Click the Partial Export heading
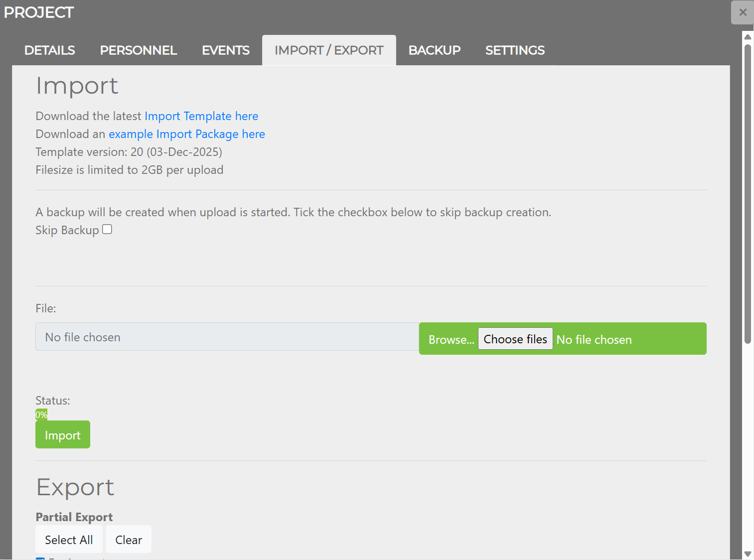Image resolution: width=754 pixels, height=560 pixels. coord(74,517)
